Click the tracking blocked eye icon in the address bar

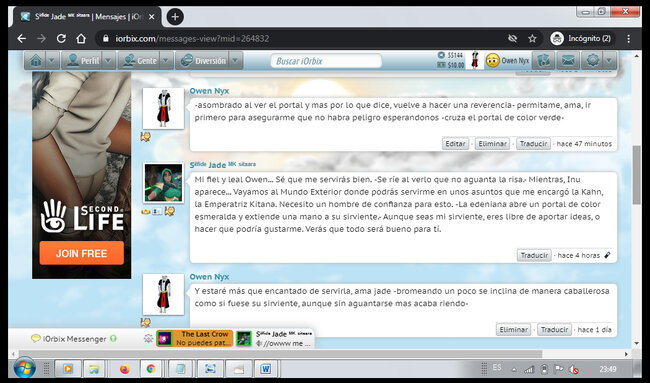(x=513, y=39)
